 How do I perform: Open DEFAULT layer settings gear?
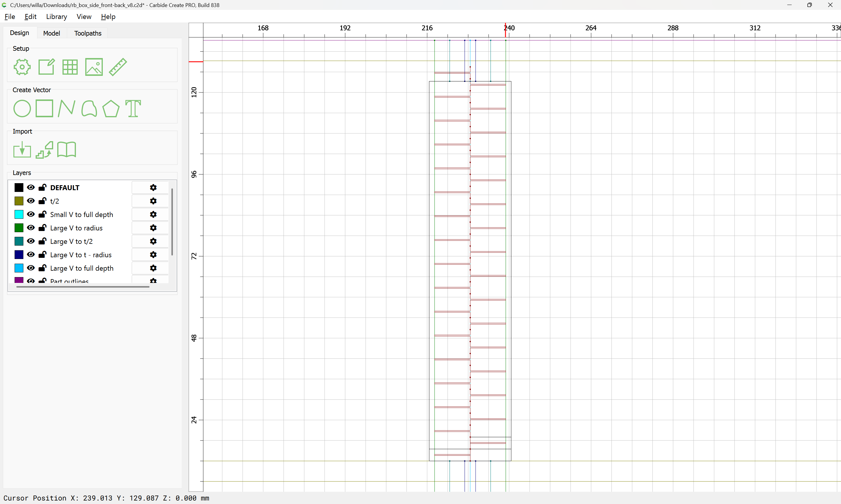(x=153, y=188)
